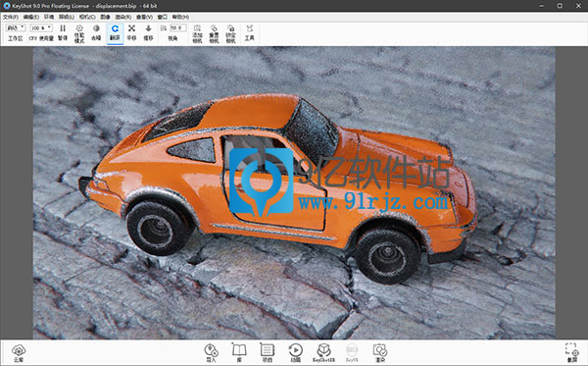Toggle the Denoise option
This screenshot has width=588, height=366.
(96, 32)
